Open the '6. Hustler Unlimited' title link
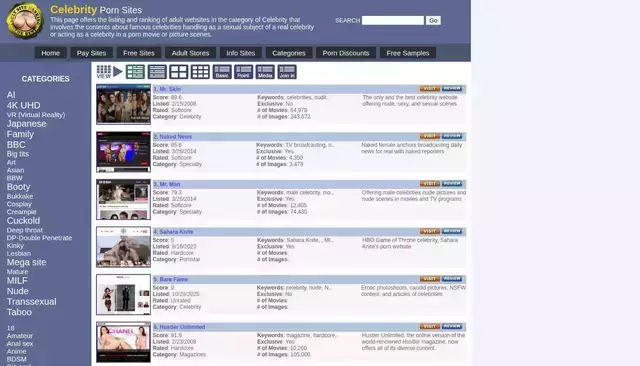The height and width of the screenshot is (366, 640). pos(179,327)
